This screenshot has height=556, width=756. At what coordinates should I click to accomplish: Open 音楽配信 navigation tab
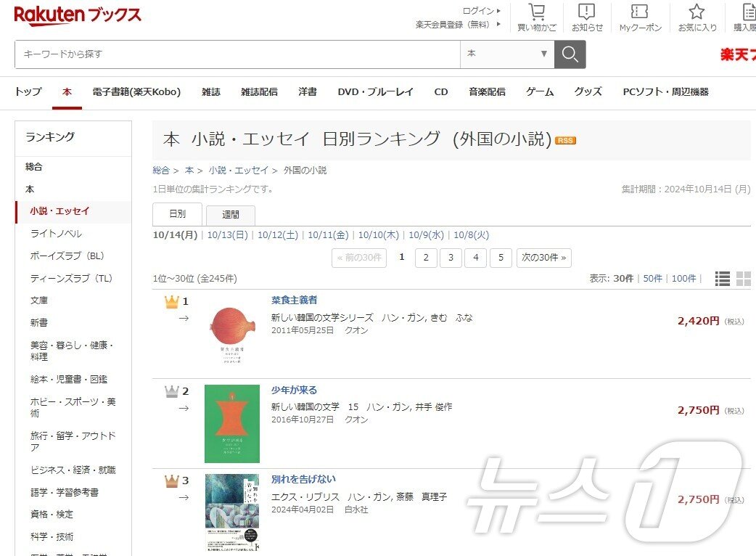pyautogui.click(x=487, y=91)
